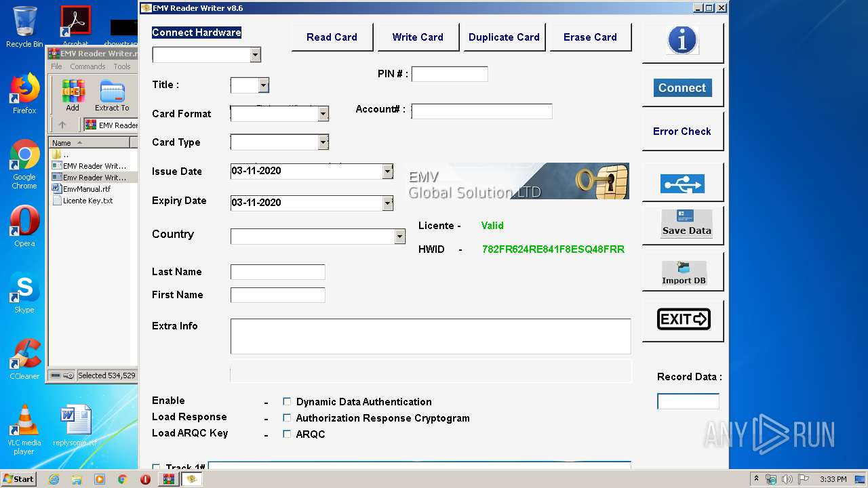Click the Write Card button

[418, 37]
